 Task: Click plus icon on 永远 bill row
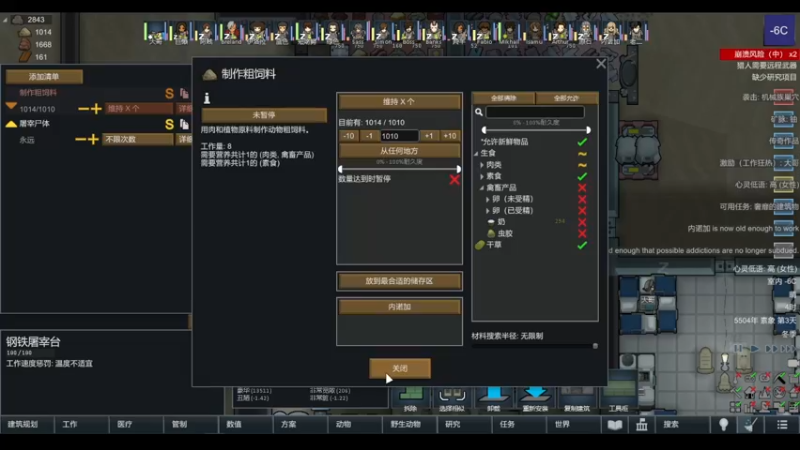pyautogui.click(x=93, y=139)
